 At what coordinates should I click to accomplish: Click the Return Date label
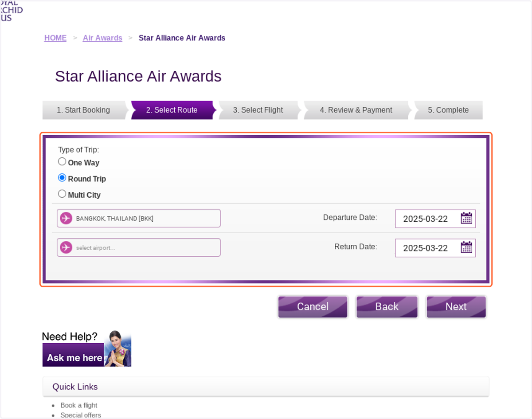tap(356, 247)
